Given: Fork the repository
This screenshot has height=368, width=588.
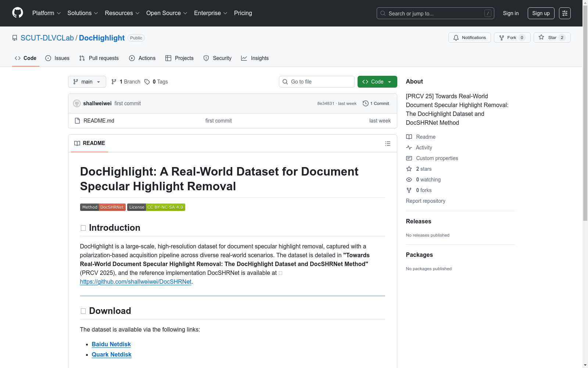Looking at the screenshot, I should click(512, 38).
